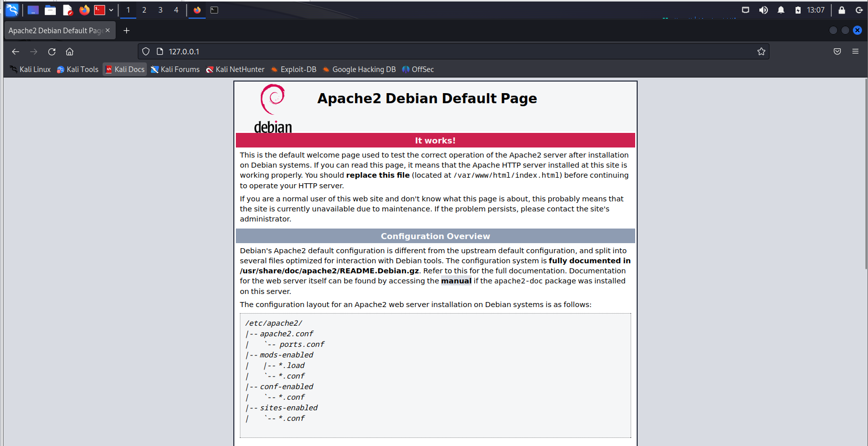Bookmark this page with star icon
868x446 pixels.
[761, 51]
